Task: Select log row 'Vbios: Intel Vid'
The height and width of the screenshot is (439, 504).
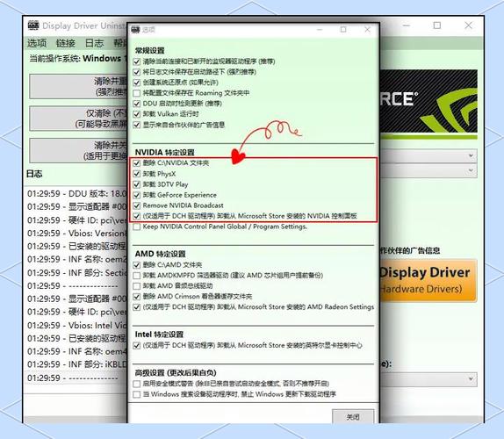Action: pyautogui.click(x=76, y=325)
